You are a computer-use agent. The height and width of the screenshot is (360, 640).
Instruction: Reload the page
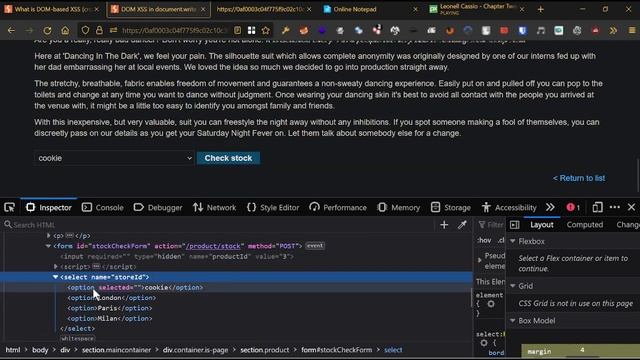click(x=47, y=30)
